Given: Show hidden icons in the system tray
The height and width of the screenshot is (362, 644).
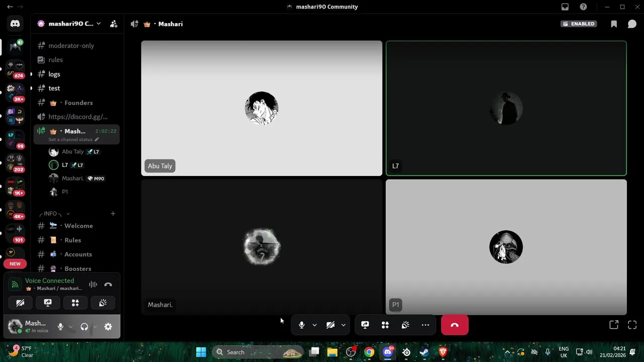Looking at the screenshot, I should coord(507,352).
